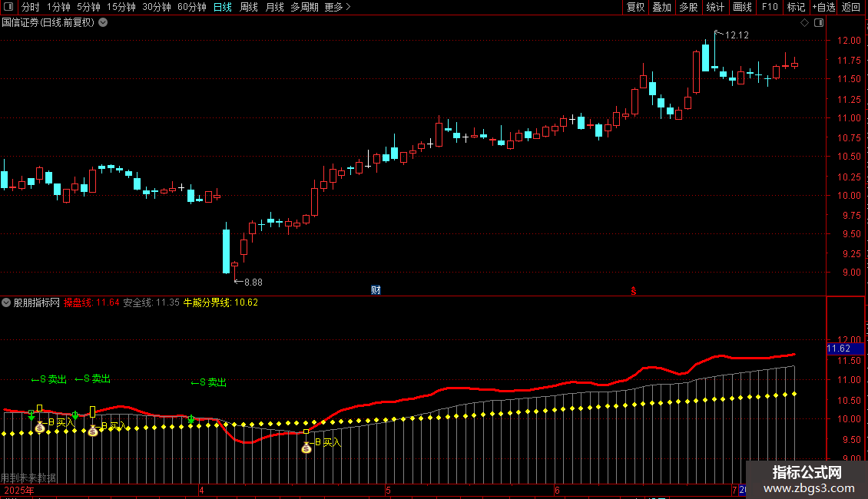Switch to 周线 weekly chart
The height and width of the screenshot is (499, 868).
[249, 7]
